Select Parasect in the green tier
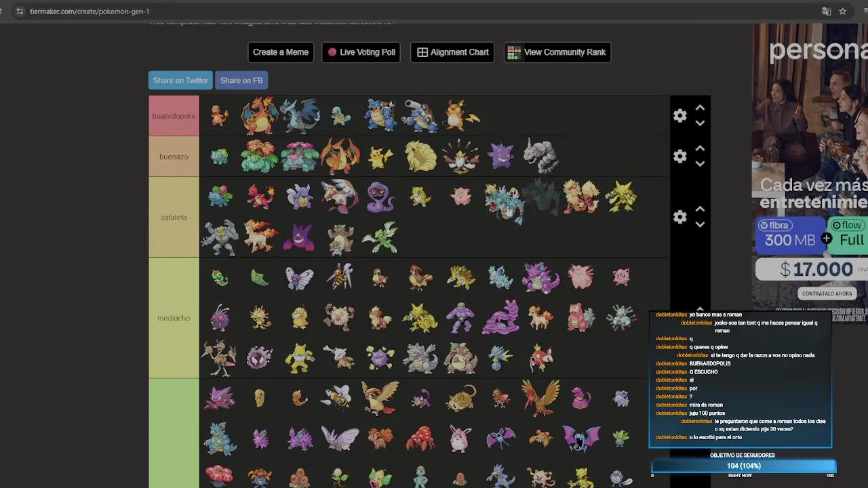The image size is (868, 488). coord(420,439)
